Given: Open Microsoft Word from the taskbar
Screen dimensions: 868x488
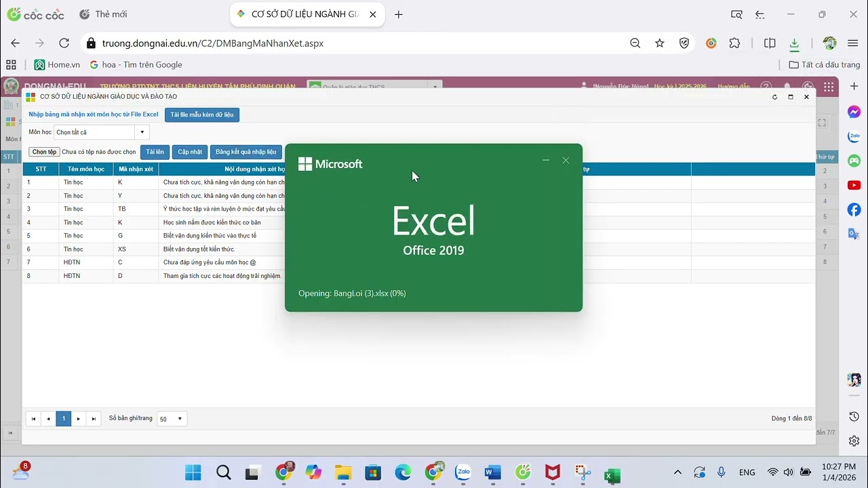Looking at the screenshot, I should coord(493,472).
